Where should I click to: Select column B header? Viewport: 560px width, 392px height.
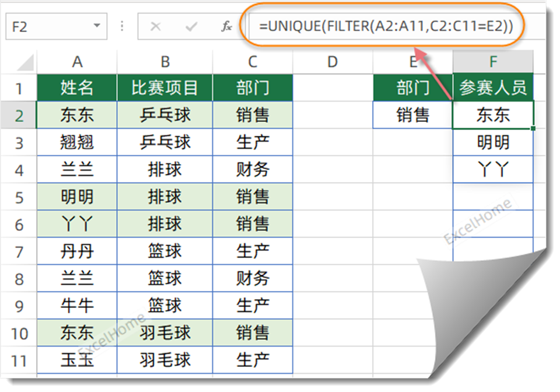pos(164,62)
